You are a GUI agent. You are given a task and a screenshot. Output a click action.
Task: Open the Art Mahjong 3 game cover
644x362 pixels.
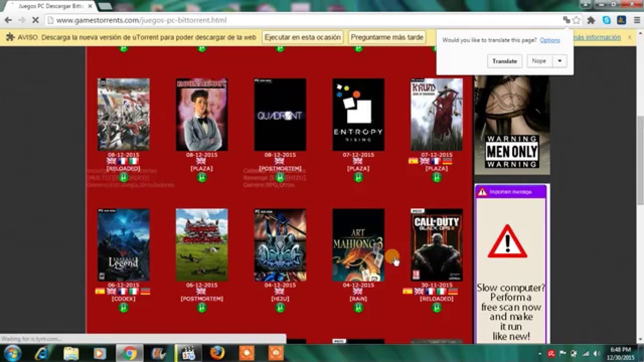tap(358, 245)
